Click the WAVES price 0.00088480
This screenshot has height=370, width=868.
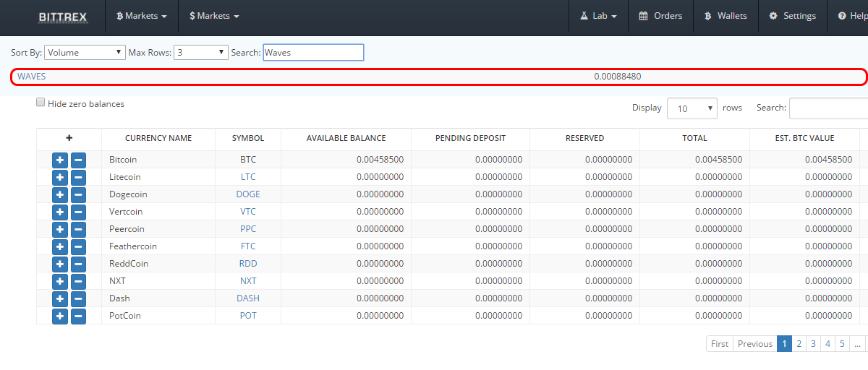617,76
